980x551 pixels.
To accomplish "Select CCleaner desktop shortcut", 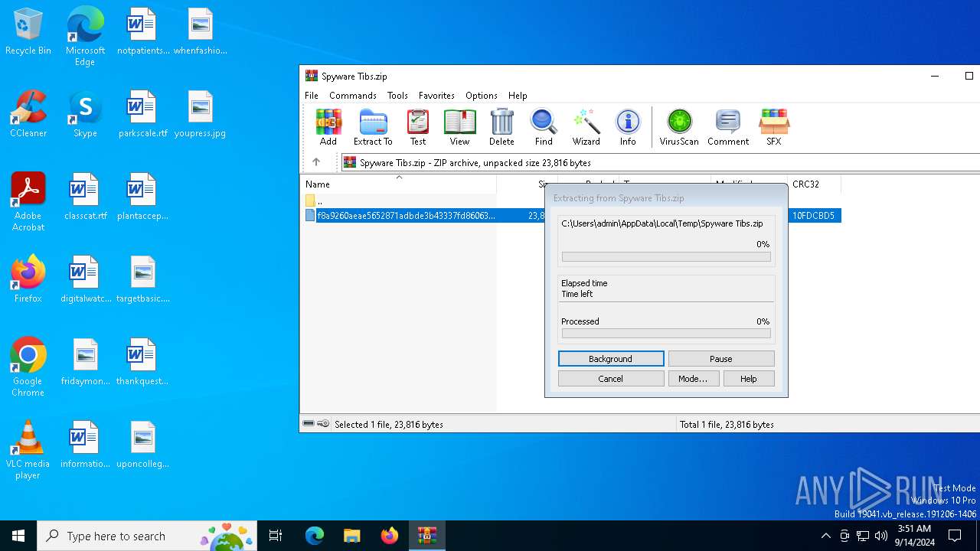I will click(28, 115).
